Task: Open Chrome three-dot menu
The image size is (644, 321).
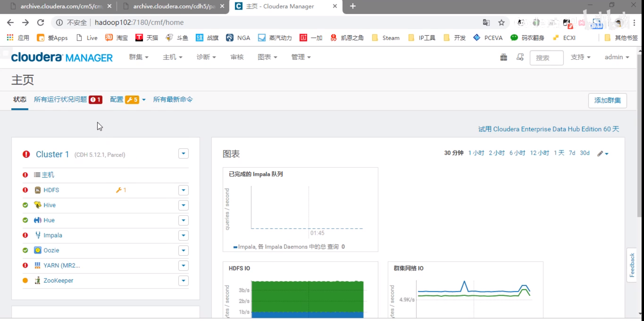Action: tap(634, 22)
